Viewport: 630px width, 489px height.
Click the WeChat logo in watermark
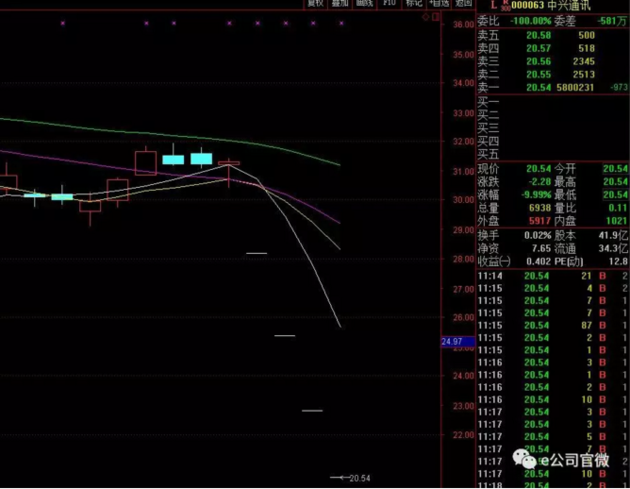click(525, 459)
